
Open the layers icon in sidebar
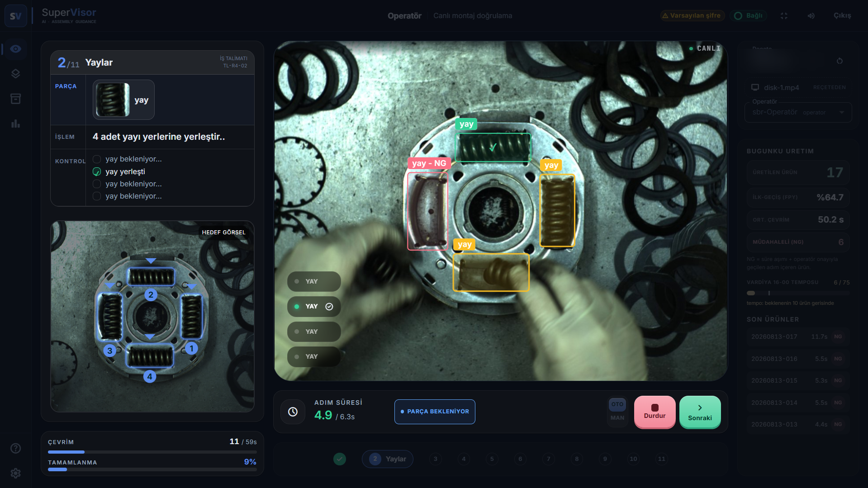pyautogui.click(x=15, y=74)
